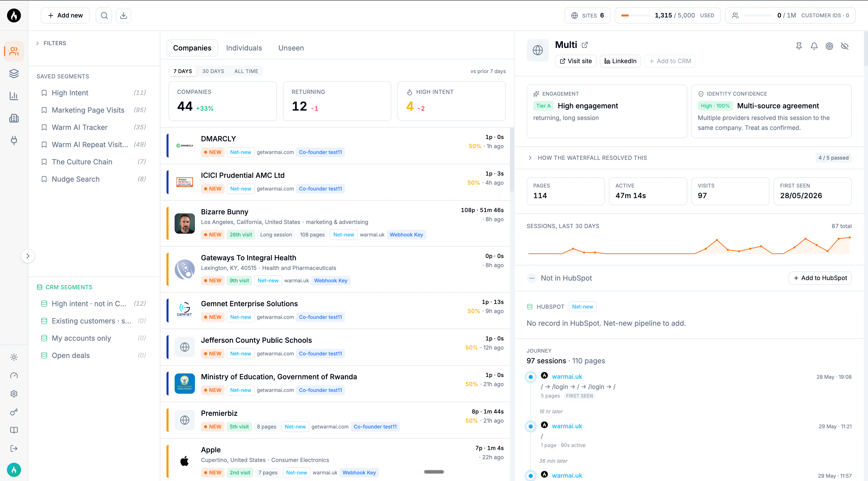Open the Add new menu button
Image resolution: width=868 pixels, height=481 pixels.
tap(65, 15)
